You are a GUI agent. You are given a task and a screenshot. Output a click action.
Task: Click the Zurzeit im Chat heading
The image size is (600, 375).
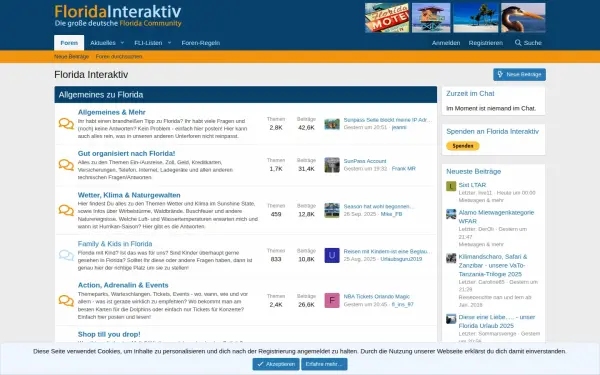point(470,93)
